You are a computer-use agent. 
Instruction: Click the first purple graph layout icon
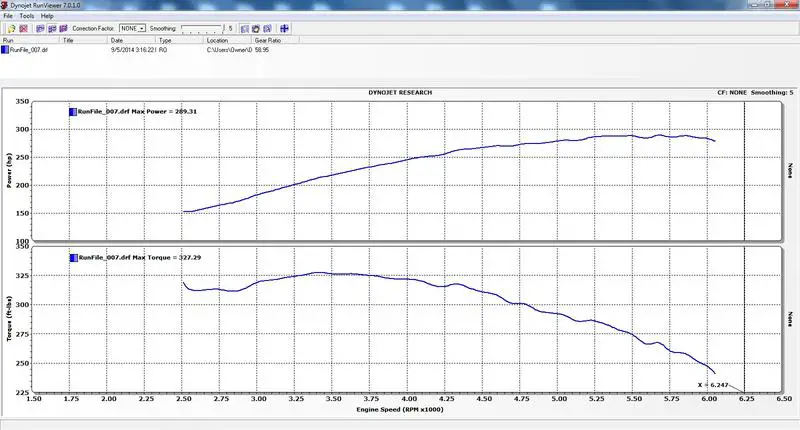(x=40, y=29)
